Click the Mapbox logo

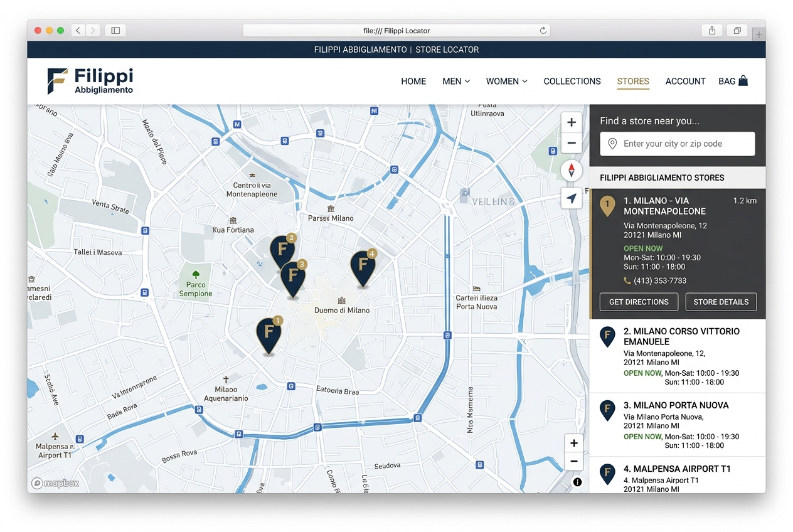(55, 483)
